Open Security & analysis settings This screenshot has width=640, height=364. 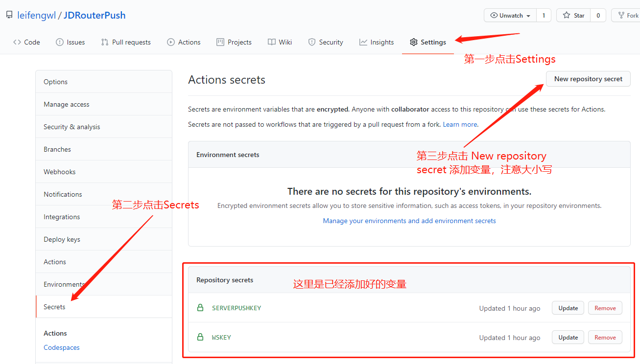click(x=104, y=127)
